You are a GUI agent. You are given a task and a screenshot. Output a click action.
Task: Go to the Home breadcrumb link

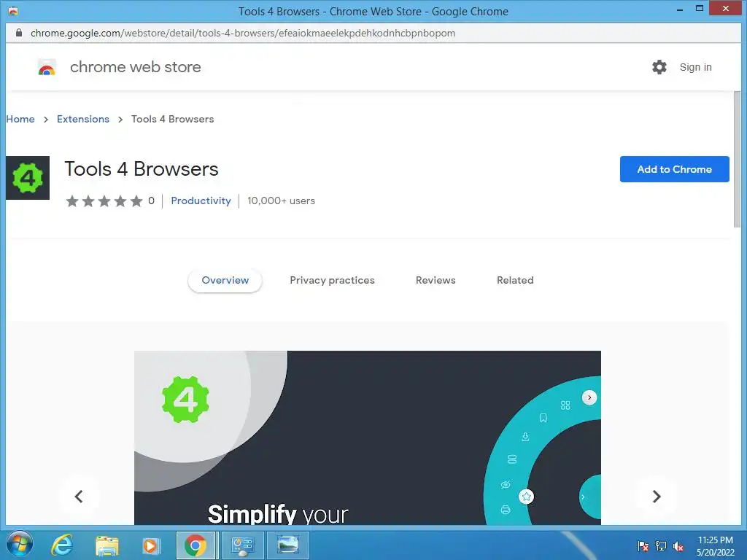[x=20, y=119]
